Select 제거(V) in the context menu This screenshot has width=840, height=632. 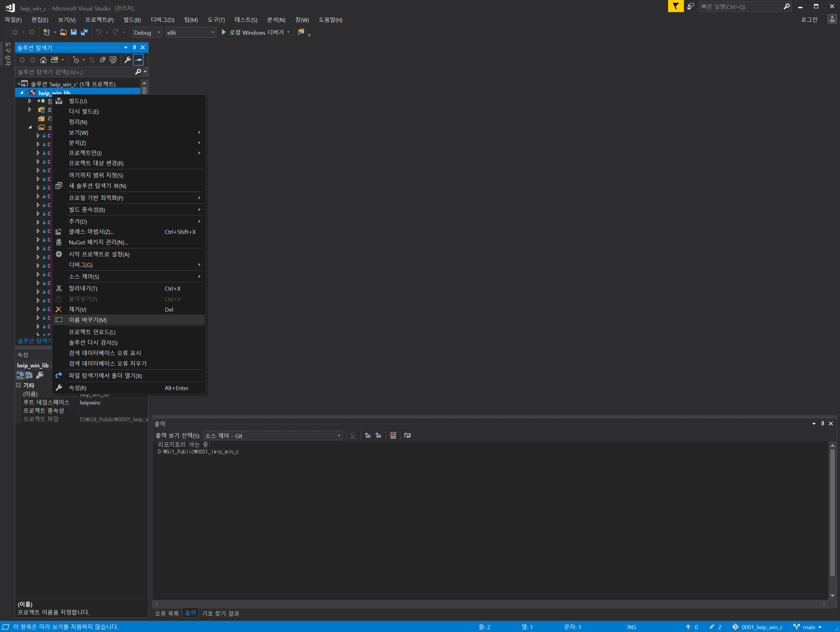click(x=129, y=309)
